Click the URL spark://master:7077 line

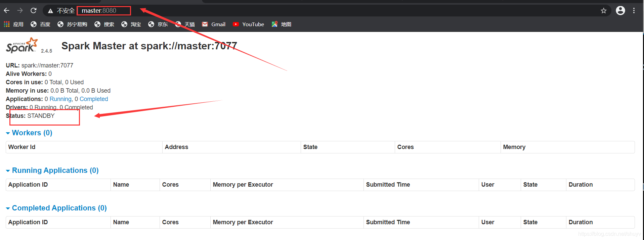pyautogui.click(x=39, y=65)
